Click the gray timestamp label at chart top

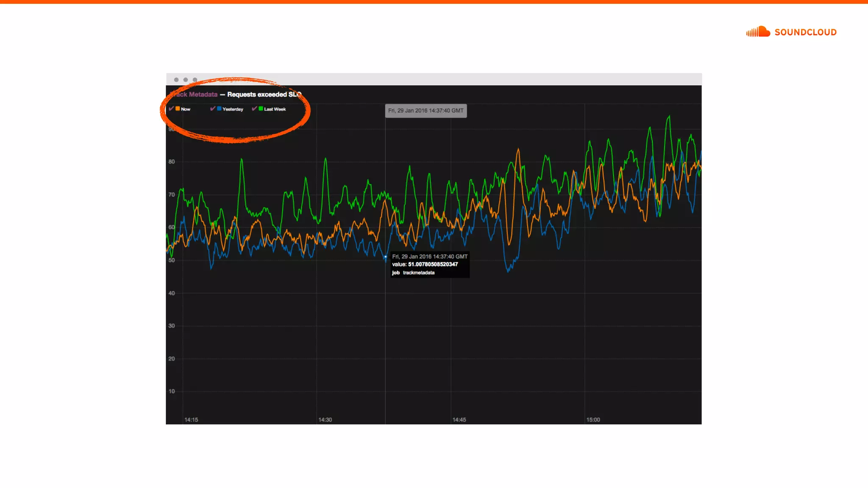426,111
